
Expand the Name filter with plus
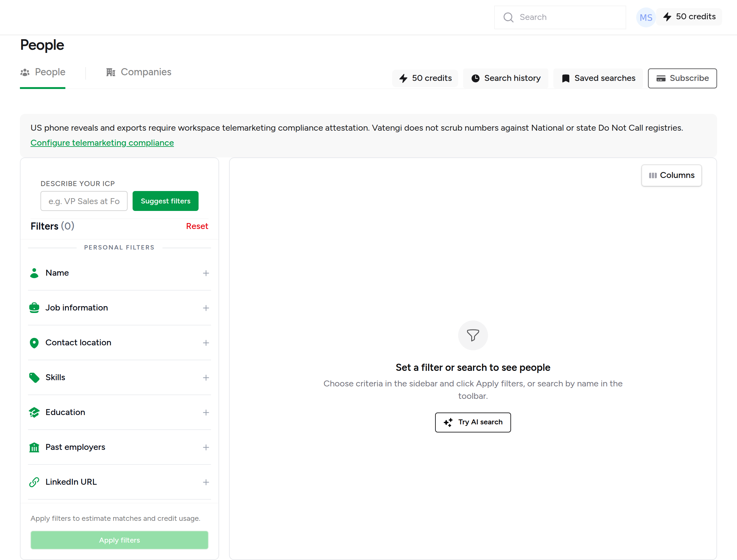coord(206,273)
